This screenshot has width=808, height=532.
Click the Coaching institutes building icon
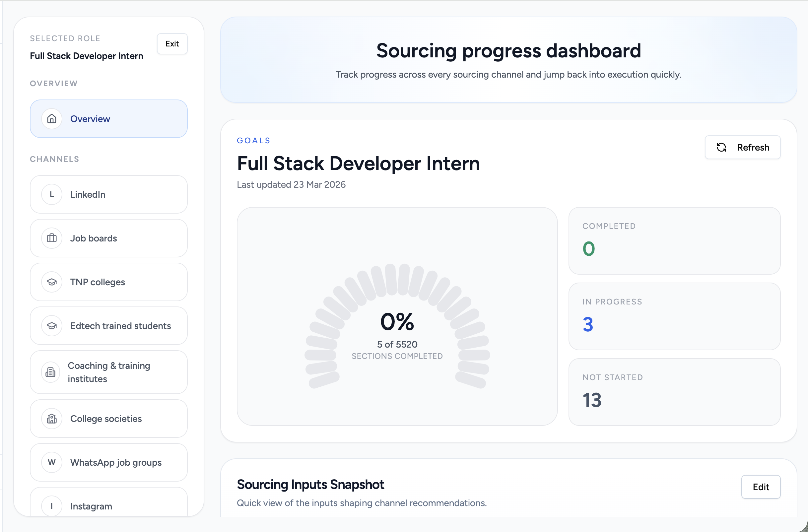point(51,372)
